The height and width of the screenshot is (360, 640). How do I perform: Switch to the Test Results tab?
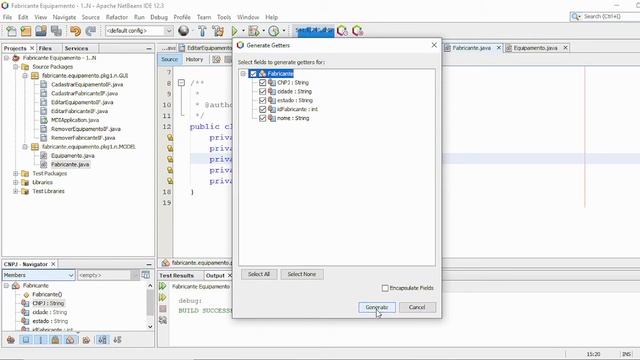pyautogui.click(x=177, y=276)
